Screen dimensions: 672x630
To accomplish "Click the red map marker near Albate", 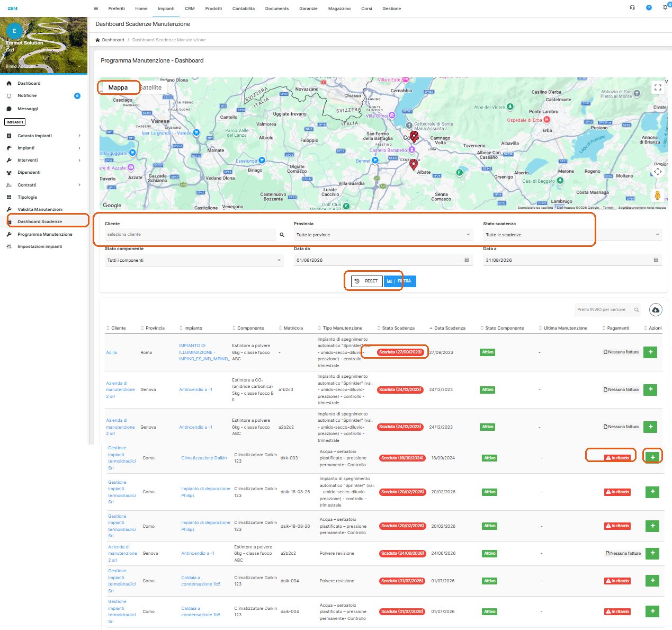I will click(x=414, y=164).
